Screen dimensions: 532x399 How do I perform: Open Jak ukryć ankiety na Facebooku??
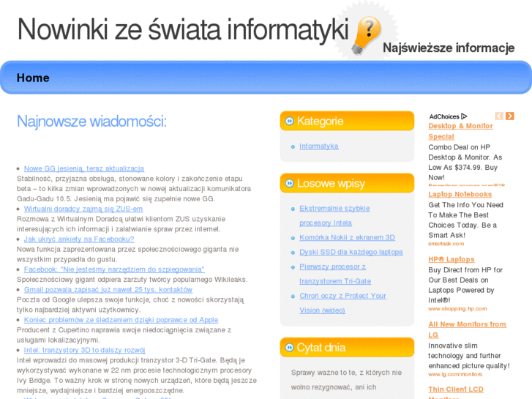[x=79, y=239]
